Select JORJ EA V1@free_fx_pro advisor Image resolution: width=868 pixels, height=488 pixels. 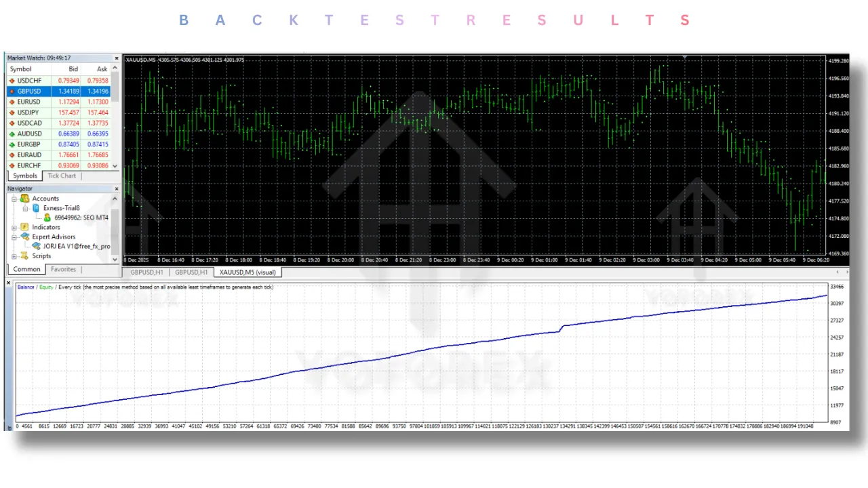pyautogui.click(x=77, y=246)
